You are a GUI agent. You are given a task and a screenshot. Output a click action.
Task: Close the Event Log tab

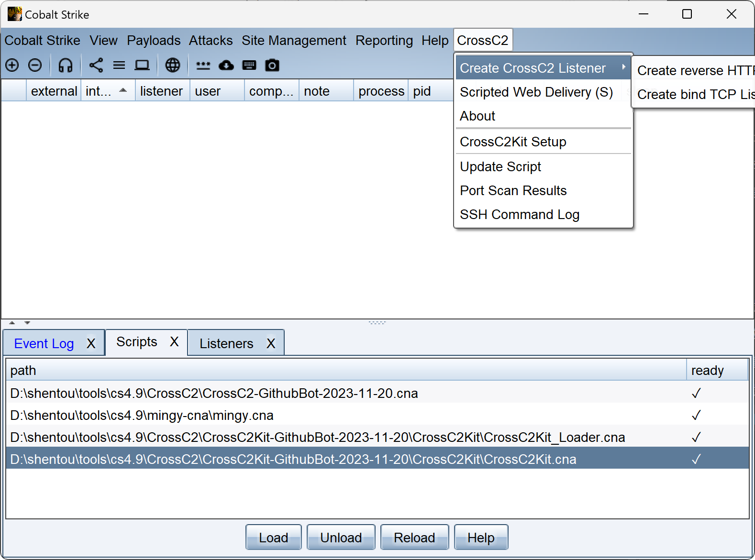click(91, 343)
